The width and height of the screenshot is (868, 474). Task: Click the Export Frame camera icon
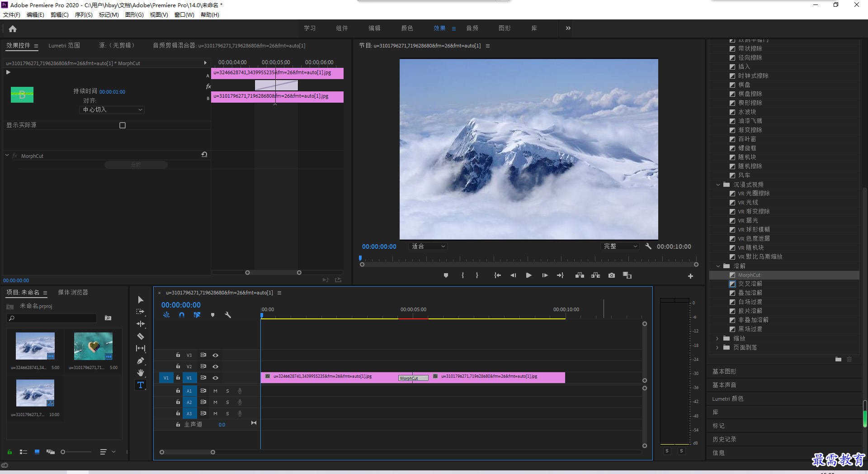(612, 275)
